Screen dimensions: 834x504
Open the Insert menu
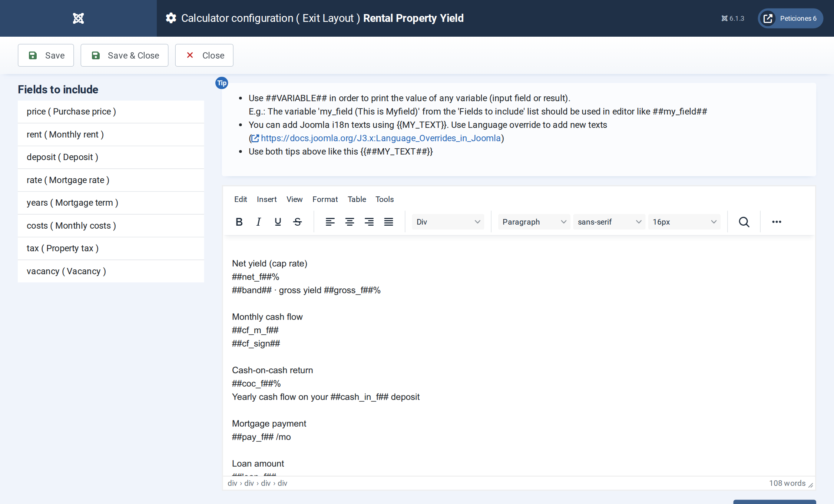click(x=267, y=199)
